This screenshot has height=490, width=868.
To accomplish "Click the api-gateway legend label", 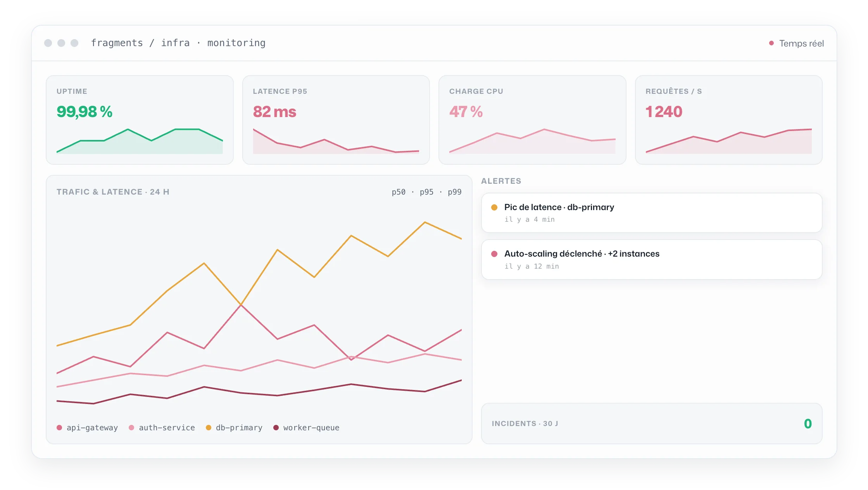I will tap(92, 428).
